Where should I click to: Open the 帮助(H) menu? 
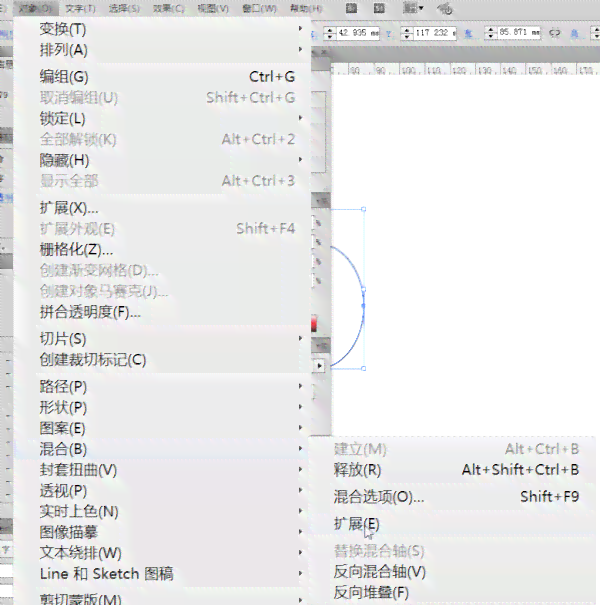[x=306, y=8]
